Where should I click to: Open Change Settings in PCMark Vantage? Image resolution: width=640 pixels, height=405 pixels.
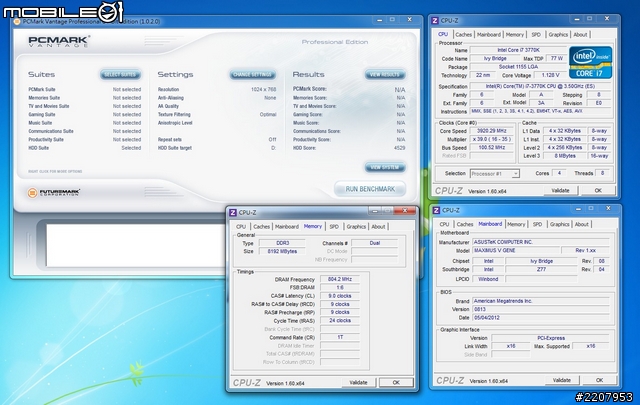point(252,74)
